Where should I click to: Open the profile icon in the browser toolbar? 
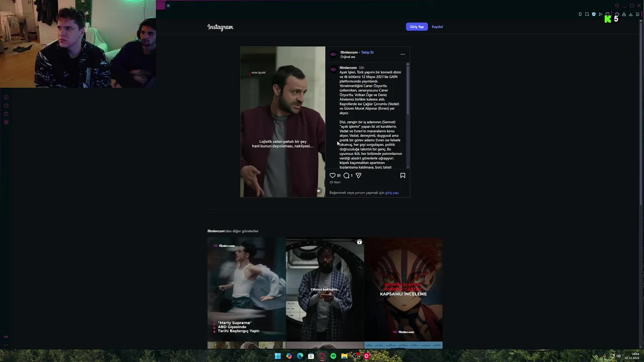click(x=624, y=14)
